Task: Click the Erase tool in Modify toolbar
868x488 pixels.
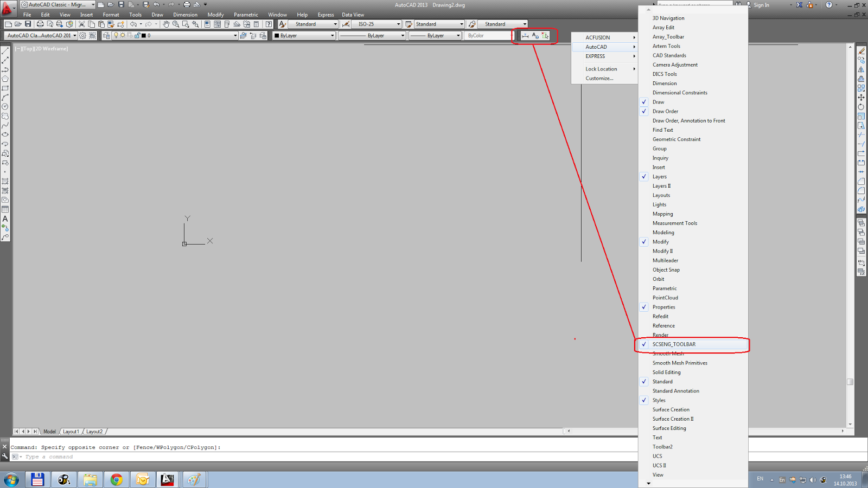Action: point(861,51)
